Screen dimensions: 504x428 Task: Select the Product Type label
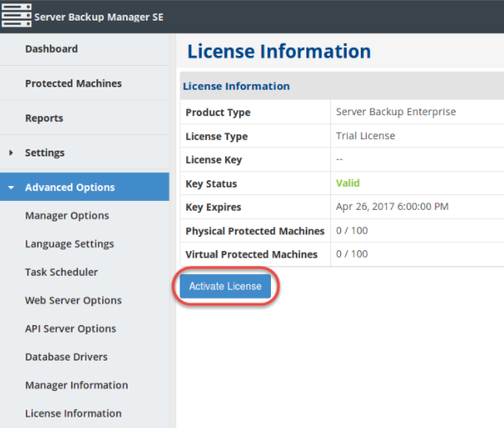click(x=218, y=113)
